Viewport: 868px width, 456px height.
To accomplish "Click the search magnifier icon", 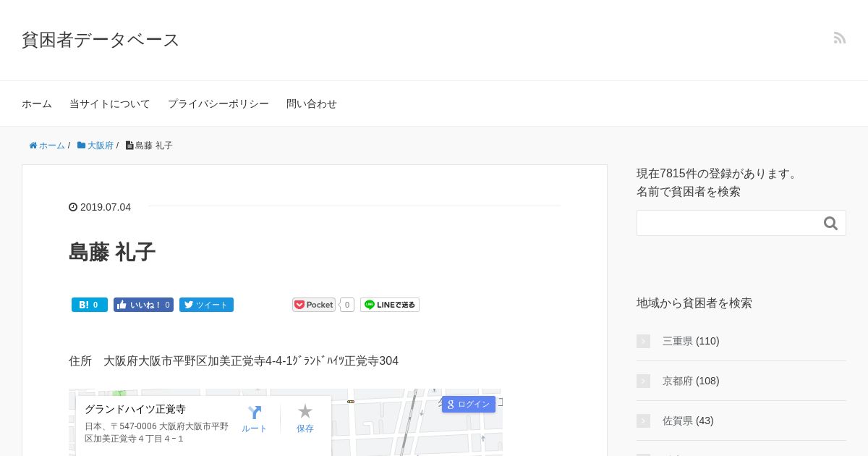I will point(830,224).
